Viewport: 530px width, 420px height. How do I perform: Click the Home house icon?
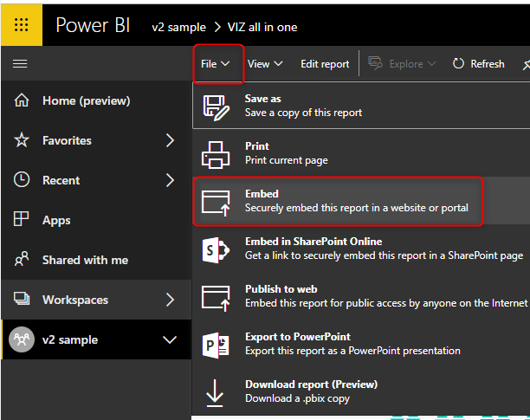tap(22, 100)
